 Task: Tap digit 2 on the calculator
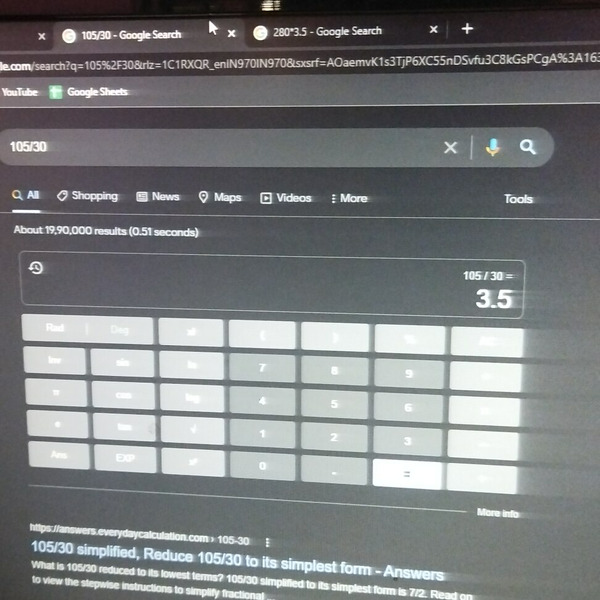(334, 437)
